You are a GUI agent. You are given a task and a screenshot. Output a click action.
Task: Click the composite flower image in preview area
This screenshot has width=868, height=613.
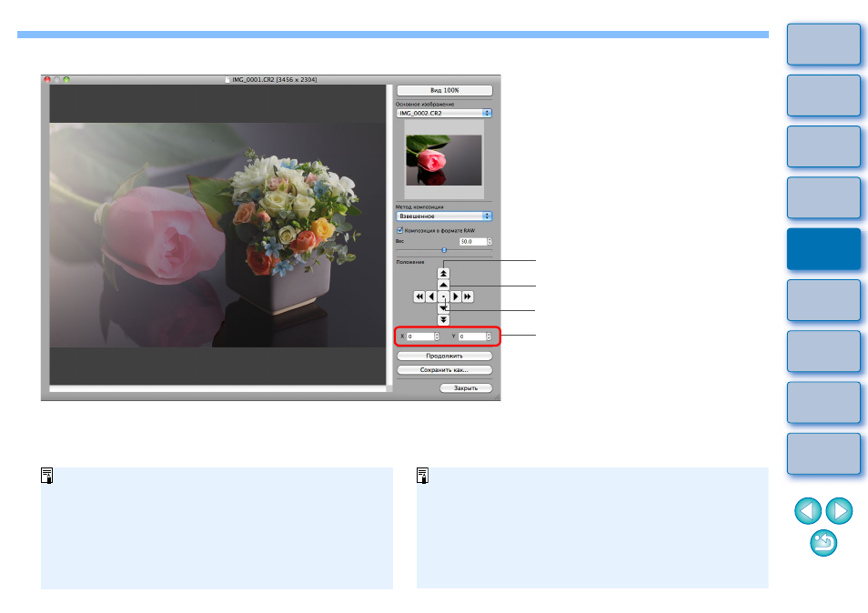coord(217,236)
